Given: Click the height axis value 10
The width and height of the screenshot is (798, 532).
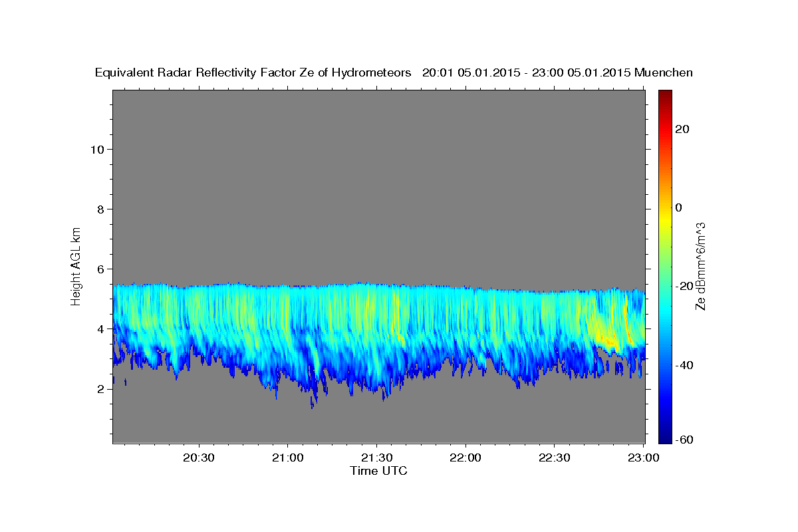Looking at the screenshot, I should [96, 149].
